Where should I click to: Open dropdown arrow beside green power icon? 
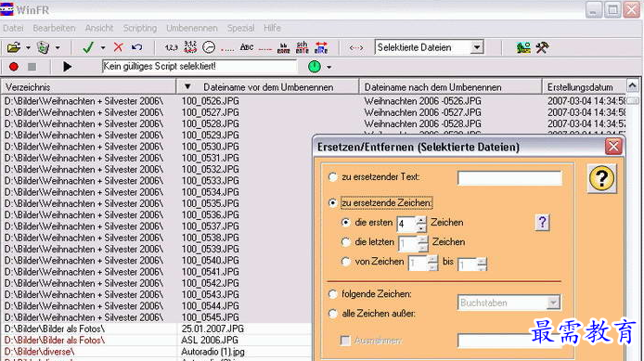[329, 68]
